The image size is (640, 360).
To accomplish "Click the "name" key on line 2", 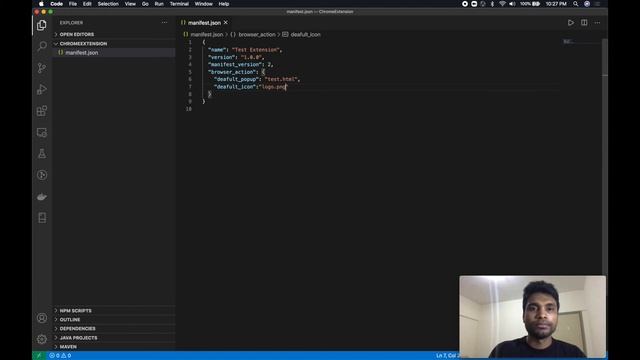I will click(217, 50).
